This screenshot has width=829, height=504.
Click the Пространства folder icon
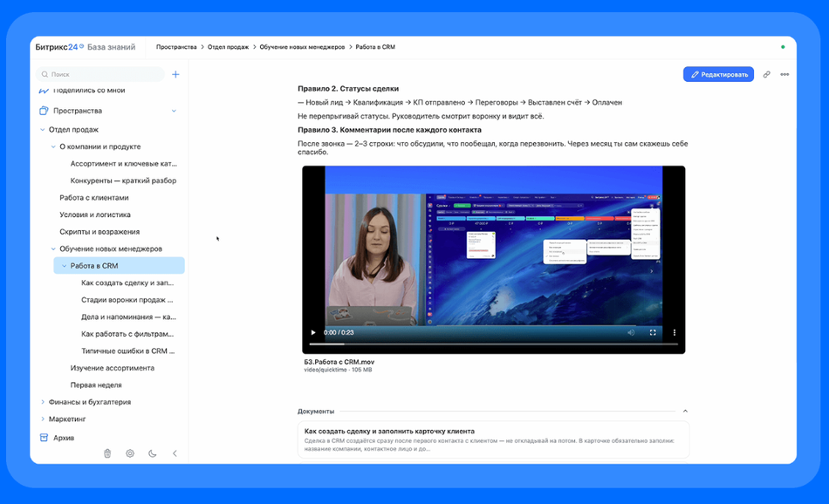pyautogui.click(x=44, y=111)
